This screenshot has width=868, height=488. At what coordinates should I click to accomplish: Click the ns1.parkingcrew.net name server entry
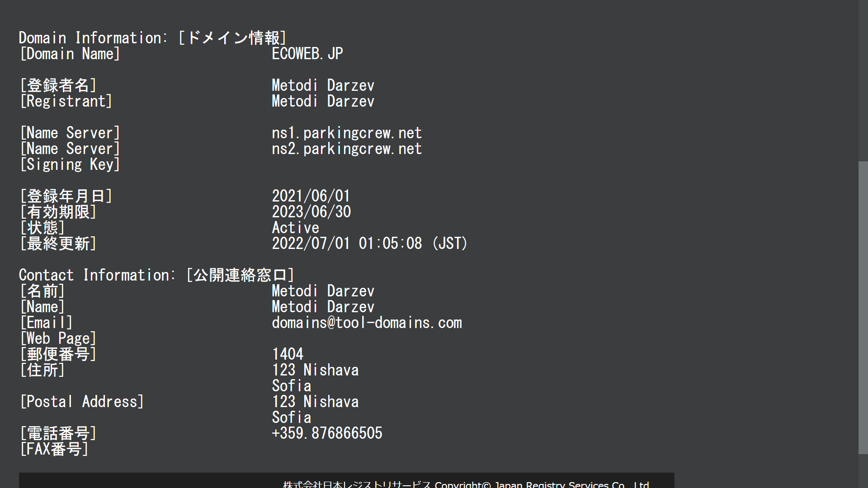point(346,133)
